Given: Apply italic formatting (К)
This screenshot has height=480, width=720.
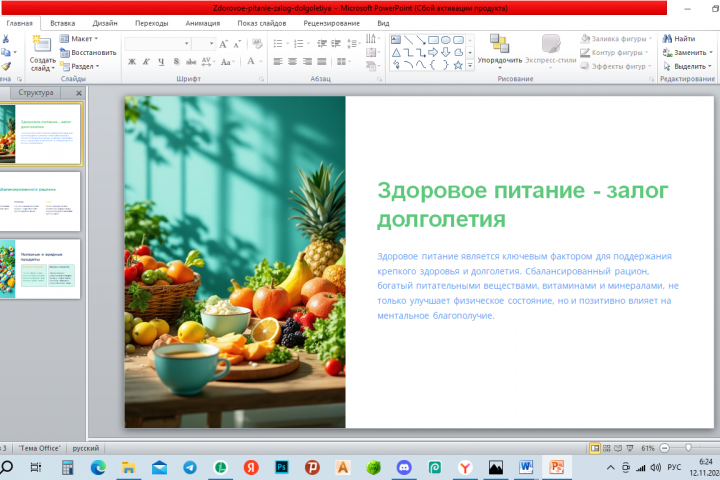Looking at the screenshot, I should tap(146, 62).
